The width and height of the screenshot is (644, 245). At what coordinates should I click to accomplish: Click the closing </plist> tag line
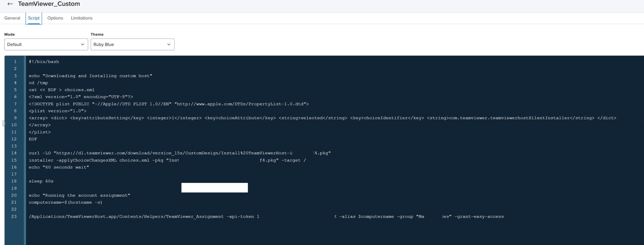(40, 132)
